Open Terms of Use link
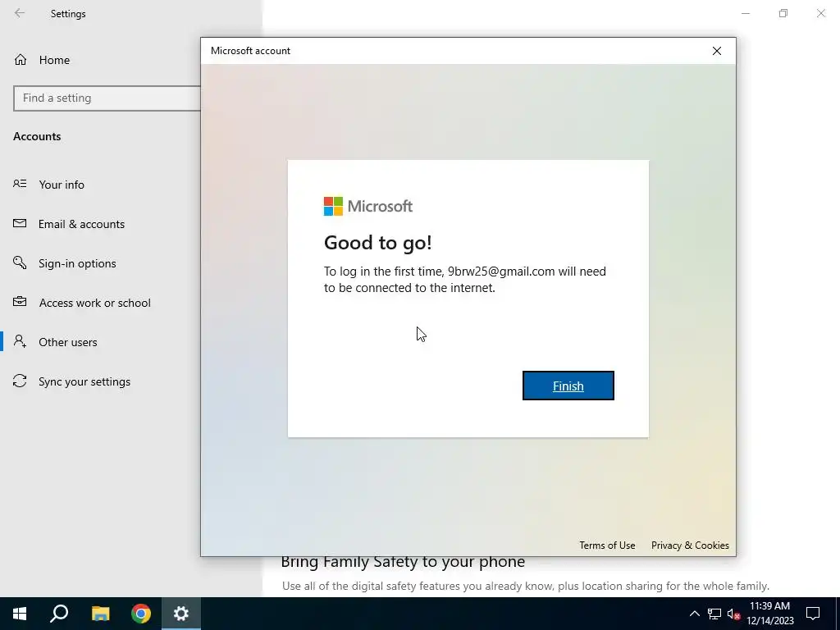Image resolution: width=840 pixels, height=630 pixels. point(607,546)
